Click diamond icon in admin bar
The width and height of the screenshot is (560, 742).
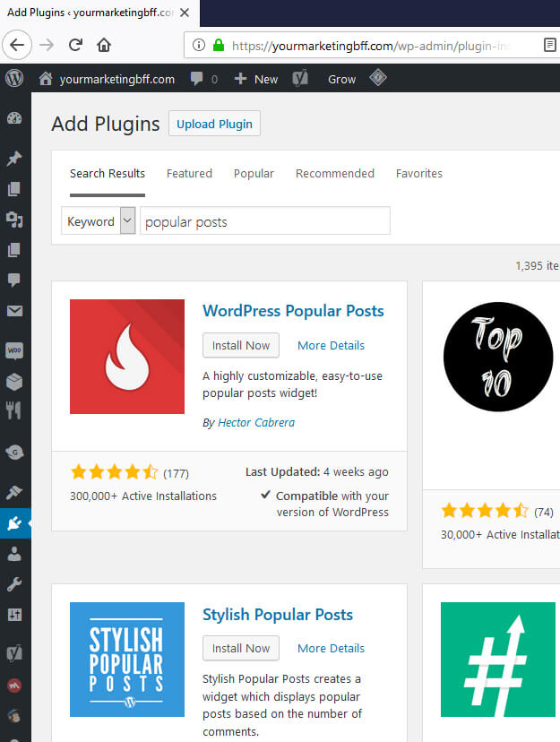point(378,78)
